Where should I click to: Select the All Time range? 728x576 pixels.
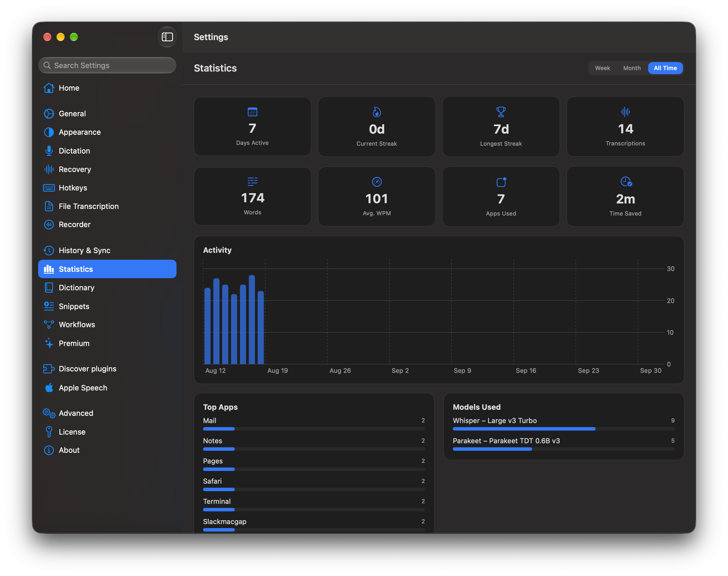pos(665,68)
